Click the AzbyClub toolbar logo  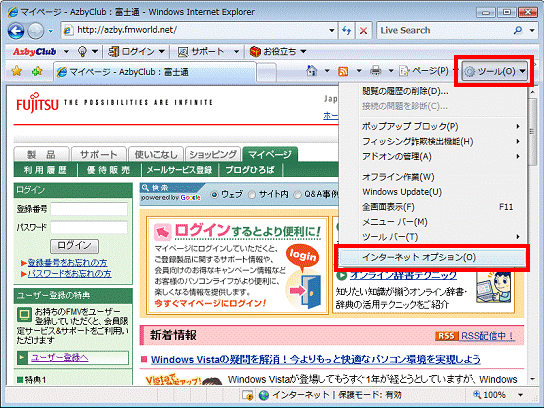tap(34, 52)
